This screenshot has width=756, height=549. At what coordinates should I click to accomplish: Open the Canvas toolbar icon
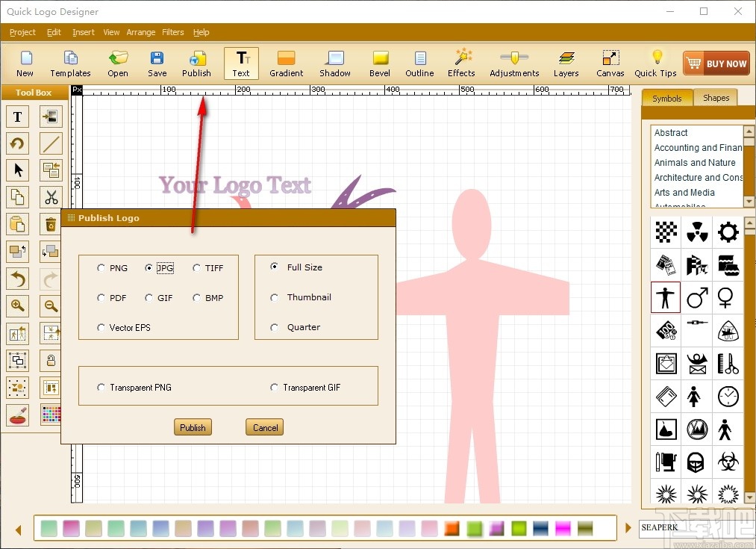(x=610, y=63)
